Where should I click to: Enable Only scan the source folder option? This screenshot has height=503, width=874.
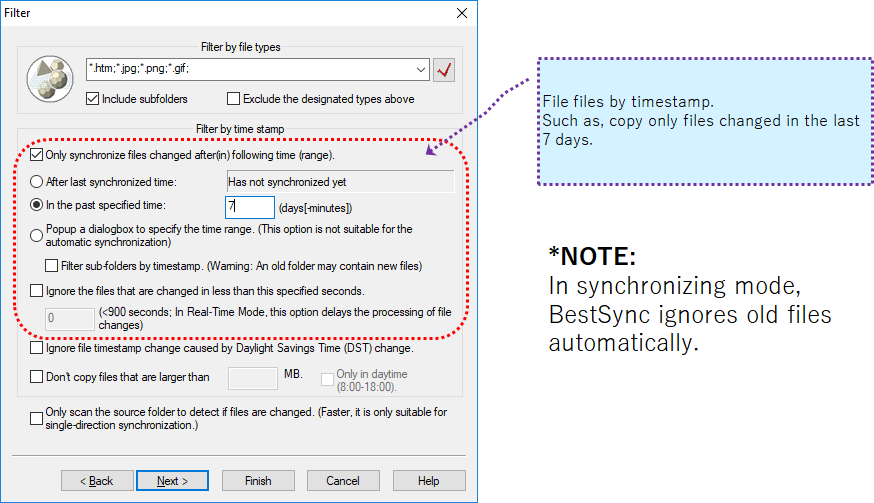coord(36,418)
